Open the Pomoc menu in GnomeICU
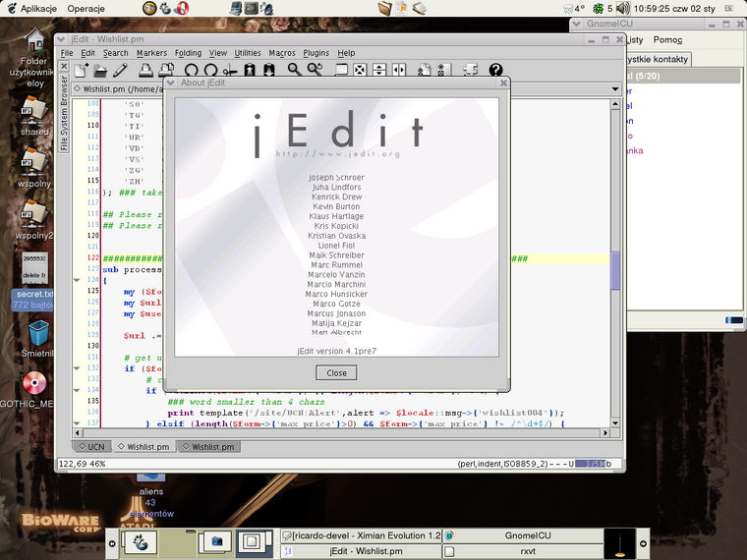 [667, 40]
